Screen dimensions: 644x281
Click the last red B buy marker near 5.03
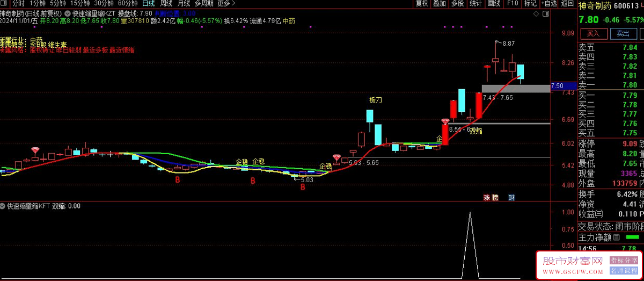coord(303,188)
